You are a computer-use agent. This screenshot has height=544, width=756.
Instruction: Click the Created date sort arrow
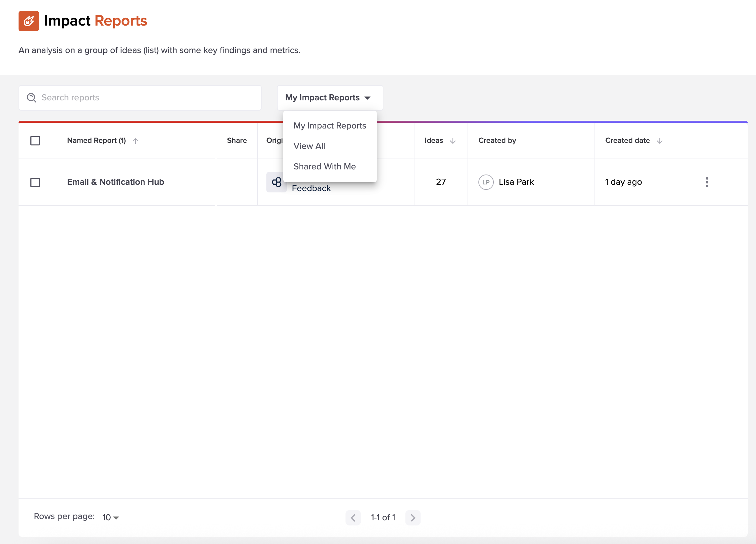pyautogui.click(x=659, y=141)
